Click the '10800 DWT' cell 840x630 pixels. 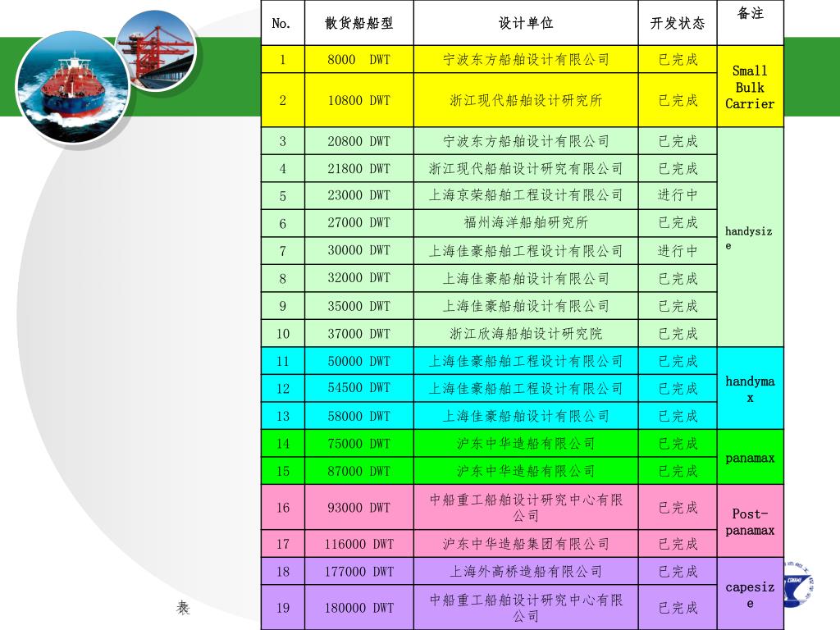[359, 100]
